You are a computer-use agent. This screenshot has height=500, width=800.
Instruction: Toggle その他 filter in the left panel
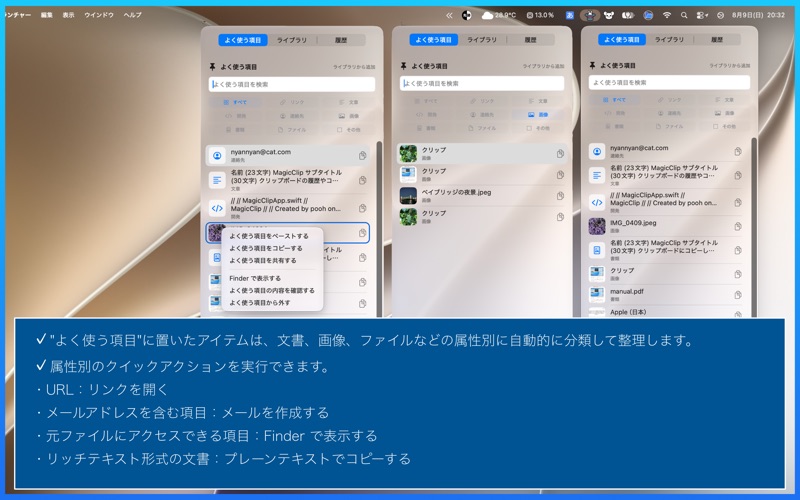click(348, 130)
